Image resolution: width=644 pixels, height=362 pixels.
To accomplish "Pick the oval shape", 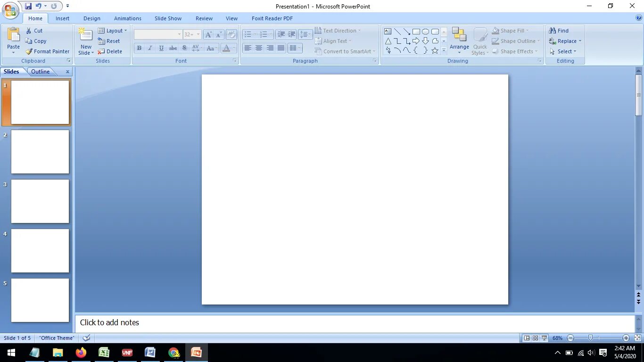I will coord(425,32).
